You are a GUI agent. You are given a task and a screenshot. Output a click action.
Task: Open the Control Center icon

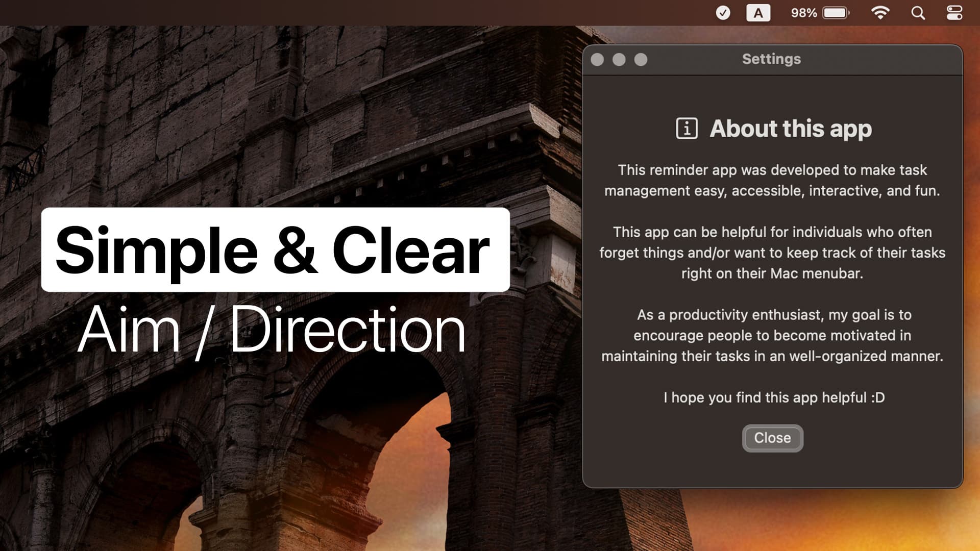(954, 13)
